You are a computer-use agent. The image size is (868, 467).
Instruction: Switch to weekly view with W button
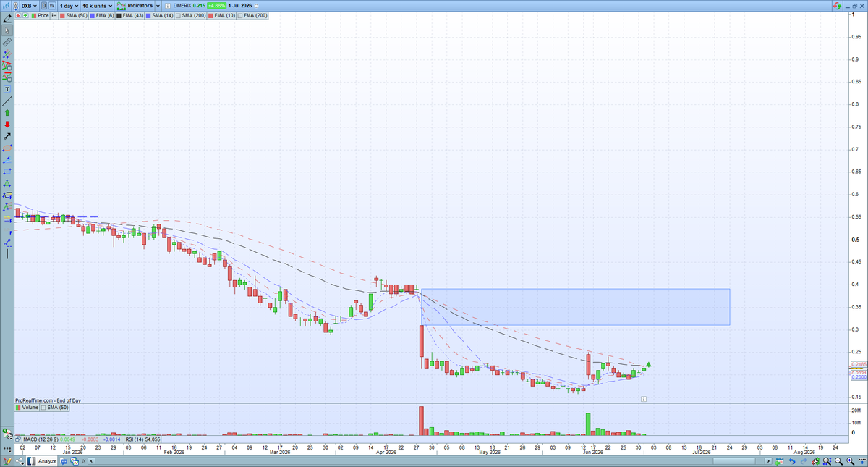(x=52, y=5)
